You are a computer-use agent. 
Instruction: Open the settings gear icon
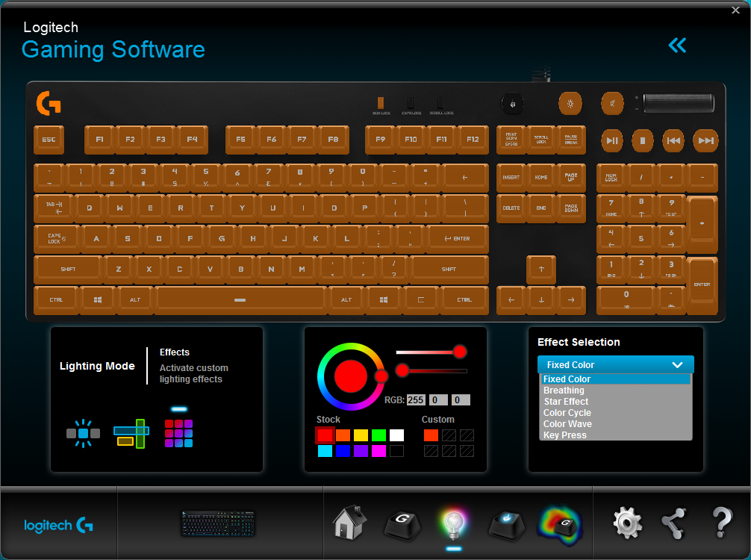click(627, 523)
